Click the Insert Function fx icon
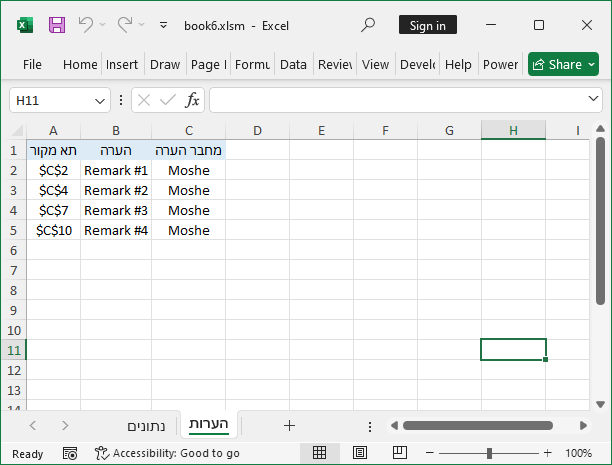Viewport: 612px width, 465px height. click(x=192, y=100)
